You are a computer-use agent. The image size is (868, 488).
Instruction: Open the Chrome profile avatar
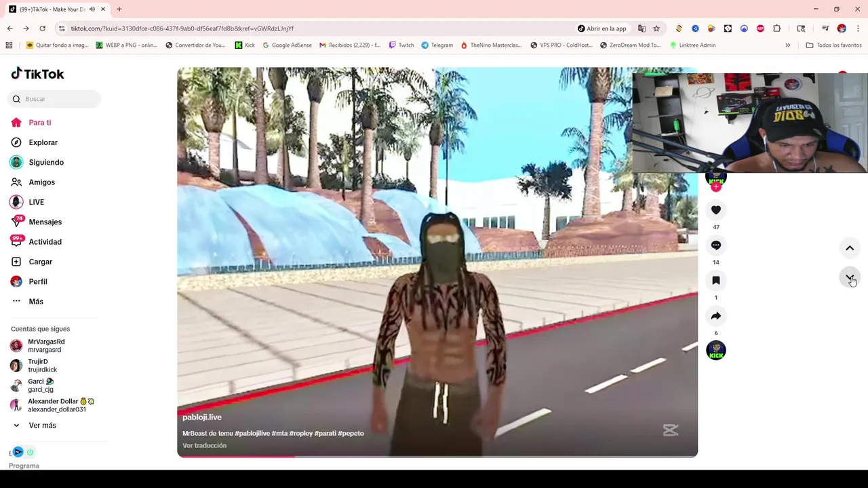click(842, 28)
